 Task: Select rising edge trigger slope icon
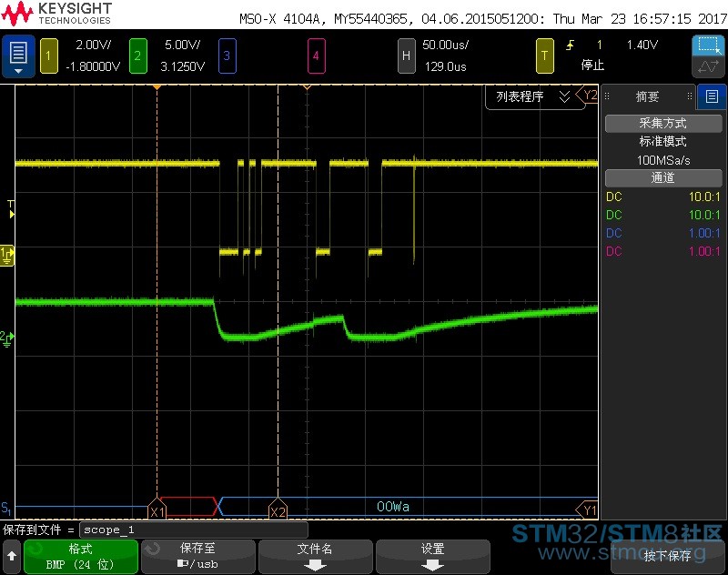(570, 45)
